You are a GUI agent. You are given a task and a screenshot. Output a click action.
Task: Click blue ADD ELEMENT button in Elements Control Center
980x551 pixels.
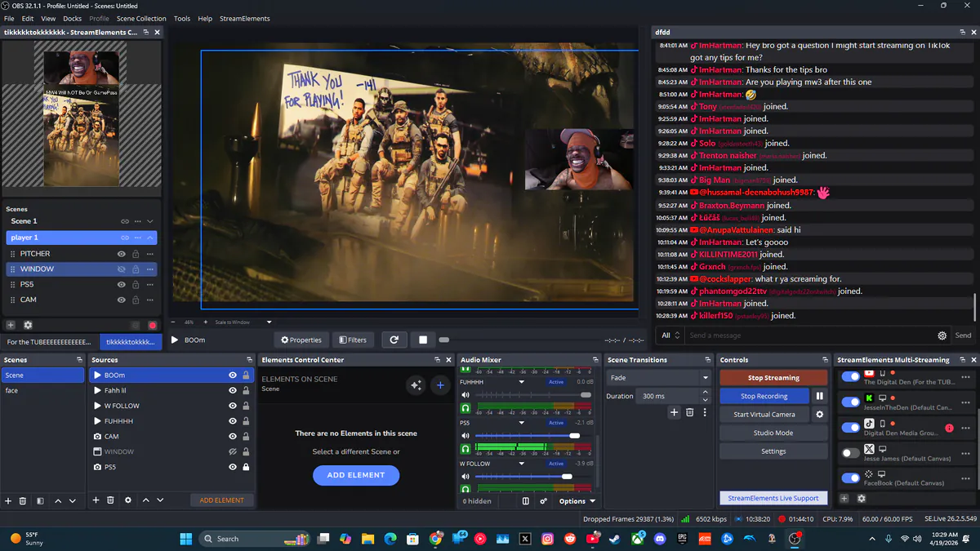[x=356, y=475]
